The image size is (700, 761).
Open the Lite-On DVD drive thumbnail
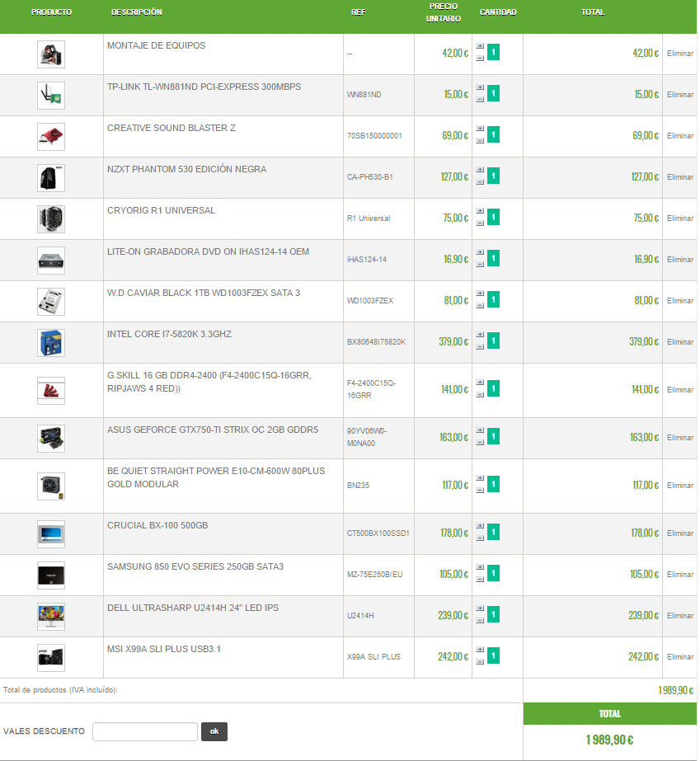coord(51,261)
